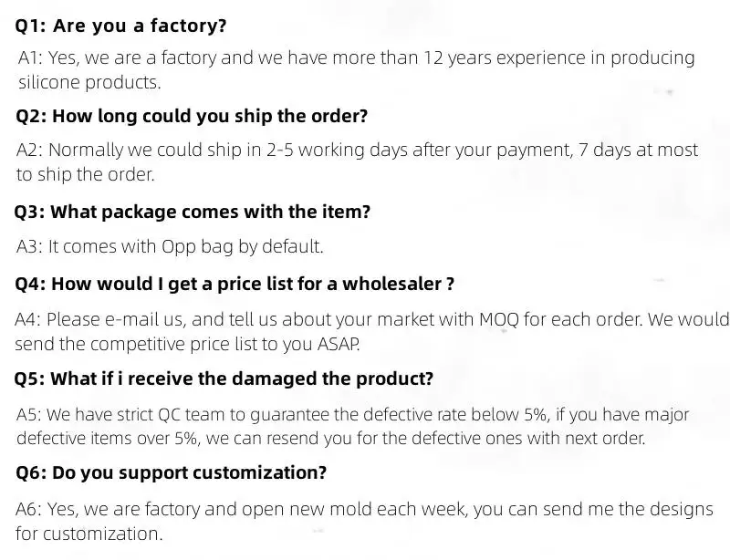The height and width of the screenshot is (560, 730).
Task: Click 'for customization.' on the last line
Action: click(89, 534)
